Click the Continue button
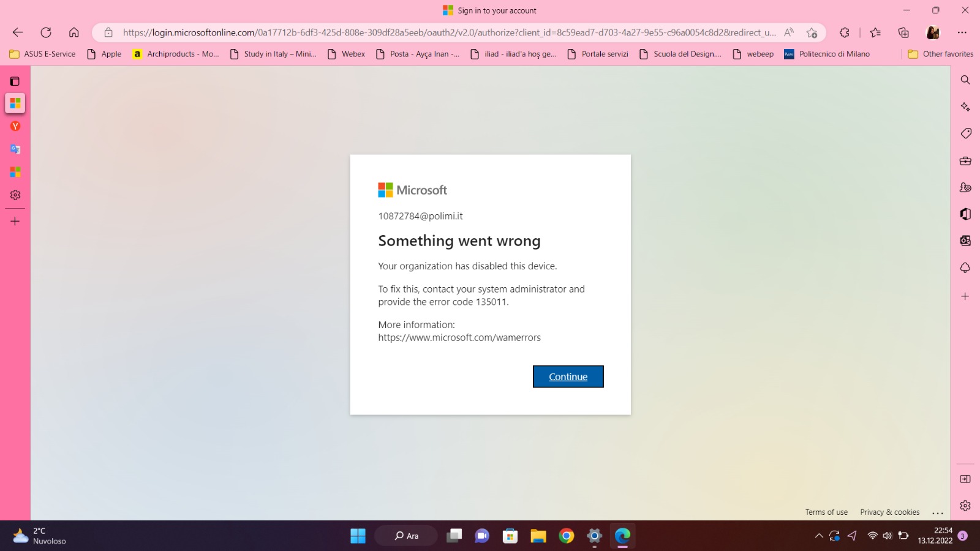The height and width of the screenshot is (551, 980). point(568,377)
